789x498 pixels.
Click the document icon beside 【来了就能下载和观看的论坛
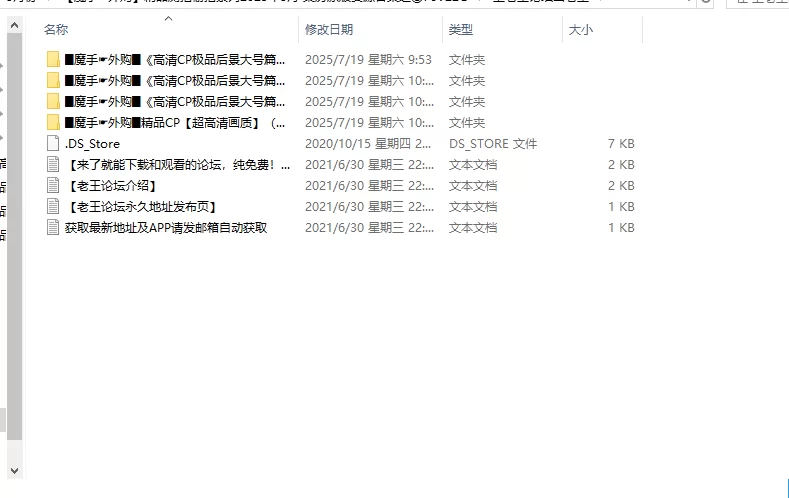(x=53, y=164)
